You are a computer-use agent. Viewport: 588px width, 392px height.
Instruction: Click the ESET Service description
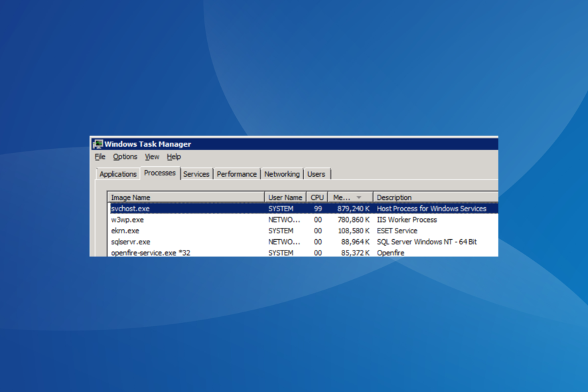(397, 231)
